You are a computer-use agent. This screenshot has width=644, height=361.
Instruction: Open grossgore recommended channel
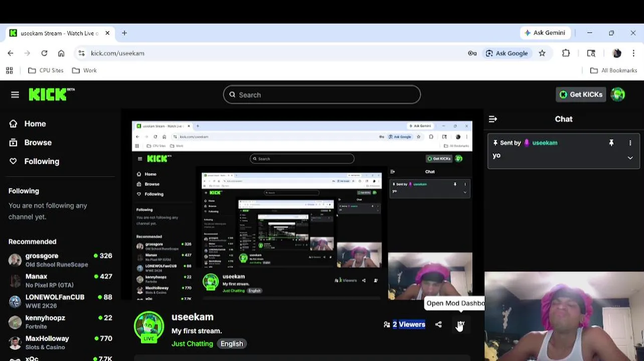[60, 260]
